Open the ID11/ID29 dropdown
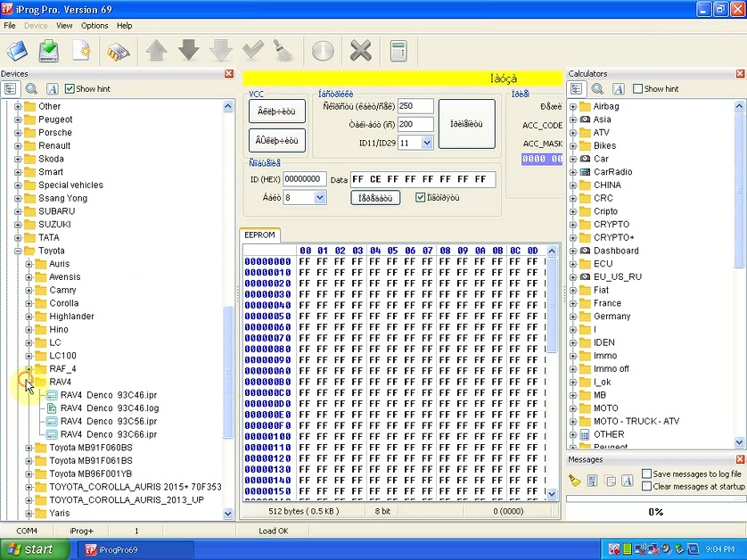The image size is (747, 560). coord(427,143)
